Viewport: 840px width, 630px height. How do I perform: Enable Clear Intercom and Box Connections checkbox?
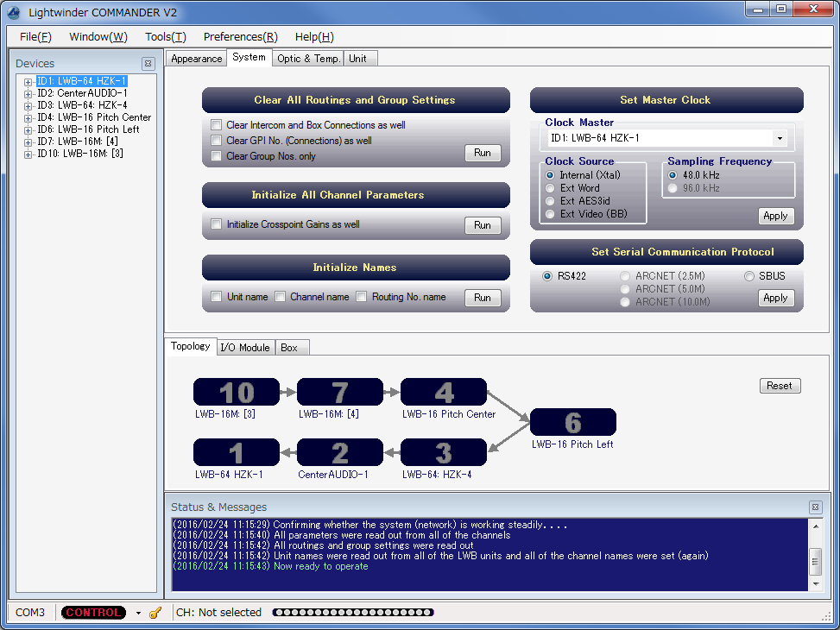217,125
